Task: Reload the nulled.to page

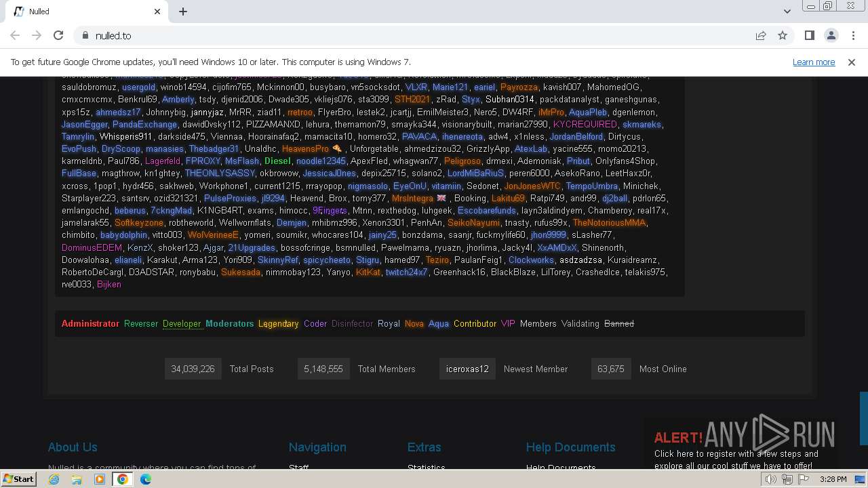Action: point(58,35)
